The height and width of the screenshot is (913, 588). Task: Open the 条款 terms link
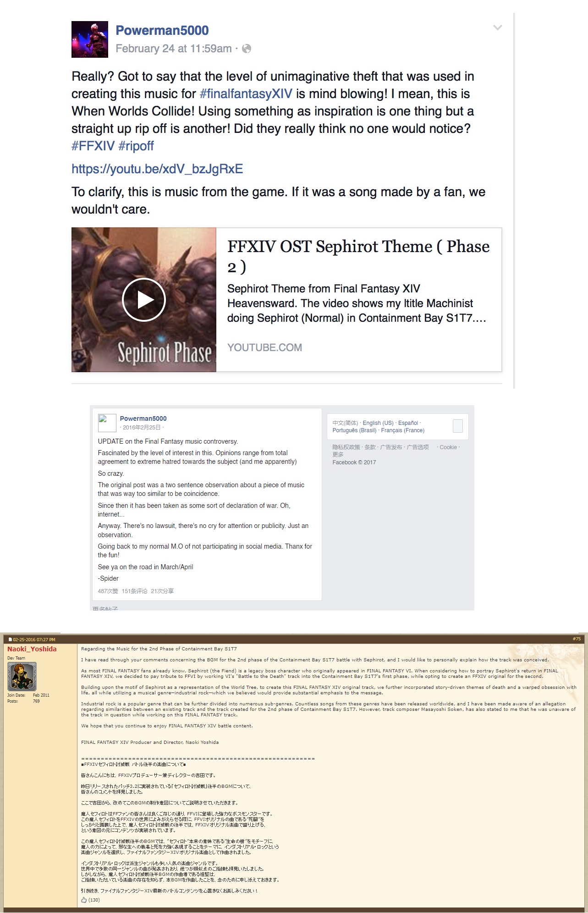coord(370,447)
